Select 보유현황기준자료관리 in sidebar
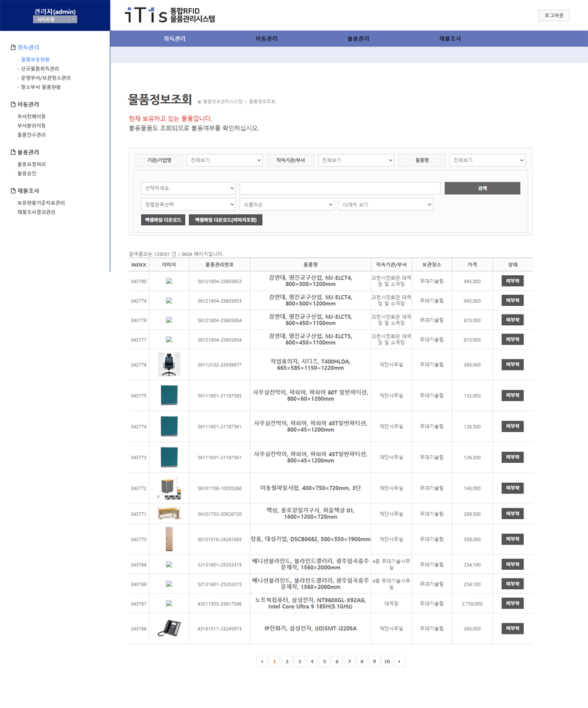This screenshot has height=708, width=588. click(41, 203)
